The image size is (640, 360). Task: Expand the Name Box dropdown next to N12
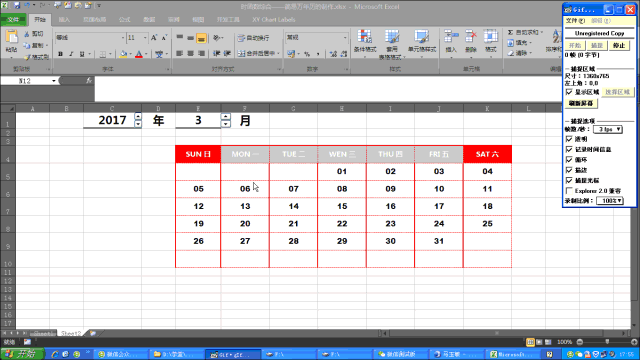(x=53, y=81)
